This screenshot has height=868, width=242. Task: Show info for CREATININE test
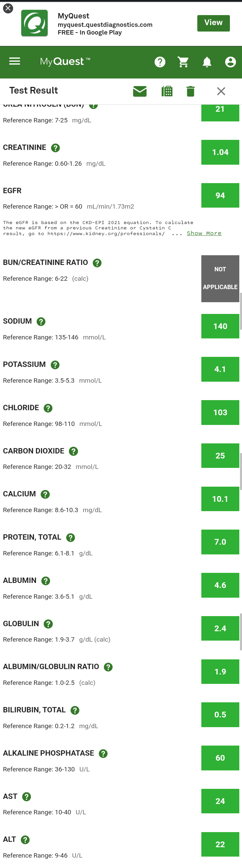click(55, 148)
